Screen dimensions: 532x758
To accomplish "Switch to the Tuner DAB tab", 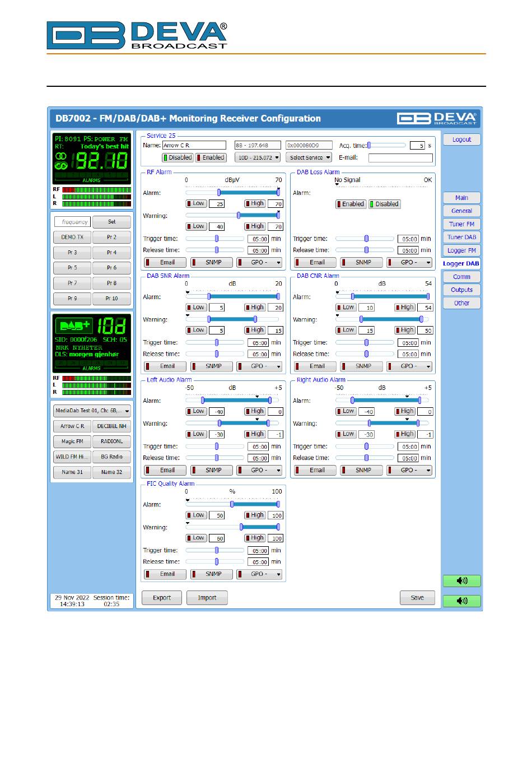I will click(x=461, y=237).
